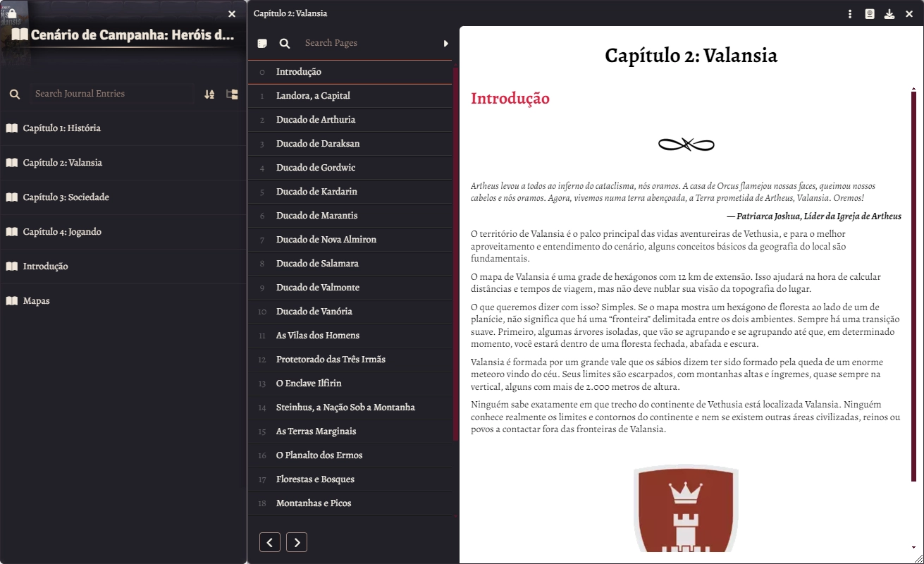Select the Ducado de Arthuria page
Image resolution: width=924 pixels, height=564 pixels.
coord(350,120)
